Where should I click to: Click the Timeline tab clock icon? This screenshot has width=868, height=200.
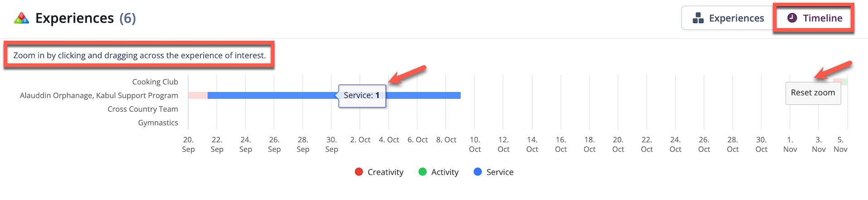pos(792,18)
